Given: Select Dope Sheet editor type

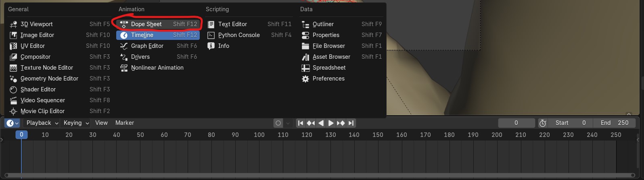Looking at the screenshot, I should [146, 24].
